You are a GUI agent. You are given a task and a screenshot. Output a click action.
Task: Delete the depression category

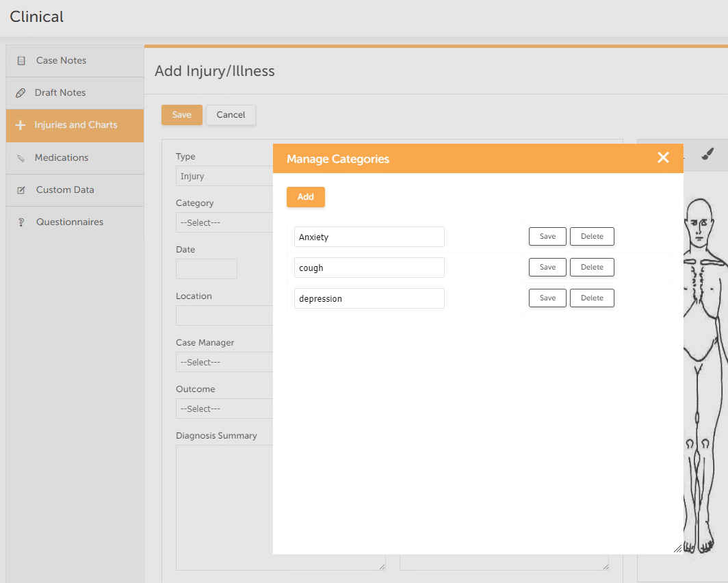(x=591, y=298)
